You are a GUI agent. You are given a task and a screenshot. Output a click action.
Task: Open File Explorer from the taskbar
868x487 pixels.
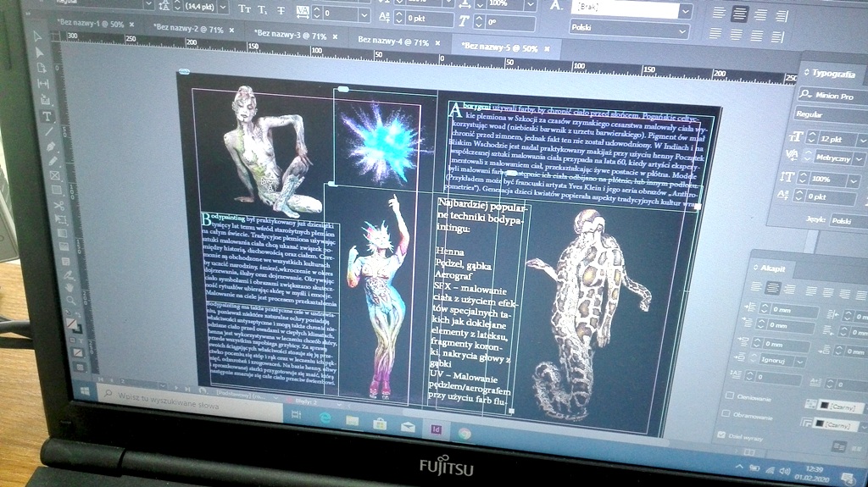point(352,422)
